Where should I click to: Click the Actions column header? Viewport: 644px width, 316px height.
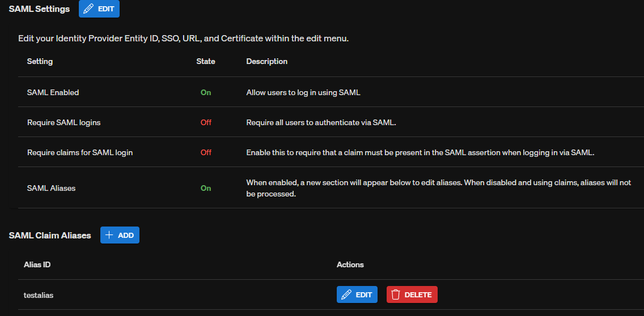click(x=350, y=264)
